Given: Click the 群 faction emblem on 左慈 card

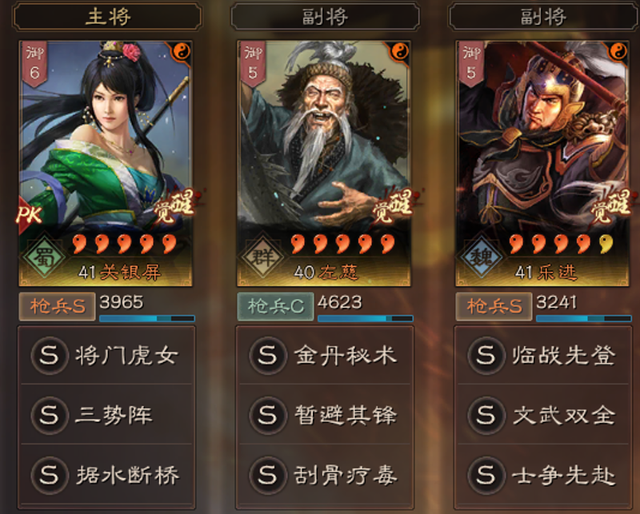Looking at the screenshot, I should tap(262, 257).
